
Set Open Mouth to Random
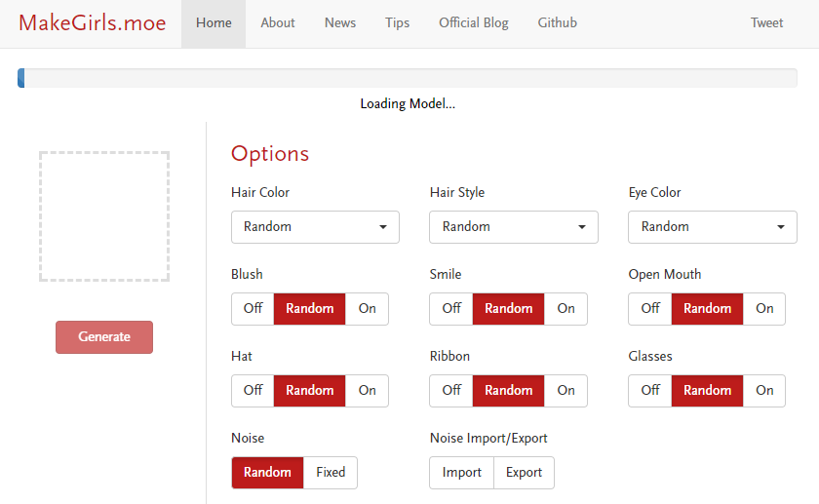pyautogui.click(x=707, y=309)
